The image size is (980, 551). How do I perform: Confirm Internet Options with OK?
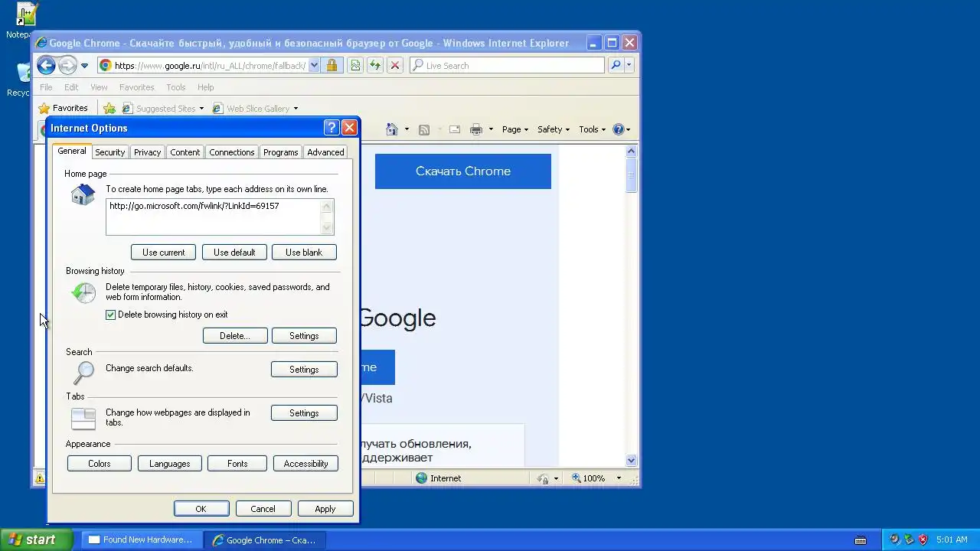[x=201, y=509]
